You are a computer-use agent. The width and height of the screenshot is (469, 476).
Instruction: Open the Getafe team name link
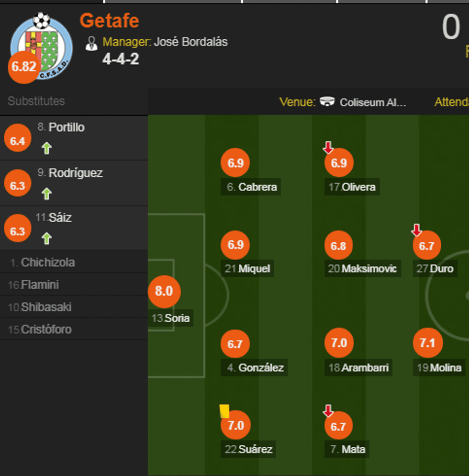pyautogui.click(x=109, y=21)
